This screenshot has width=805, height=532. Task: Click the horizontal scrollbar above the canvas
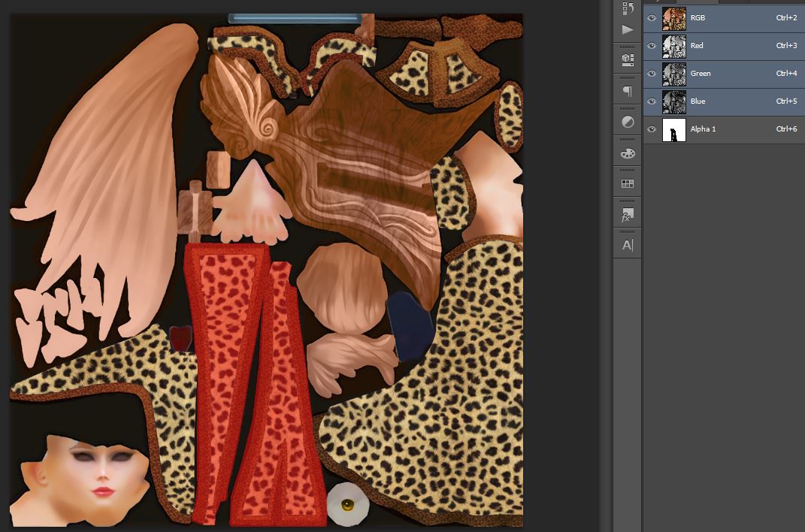tap(295, 18)
